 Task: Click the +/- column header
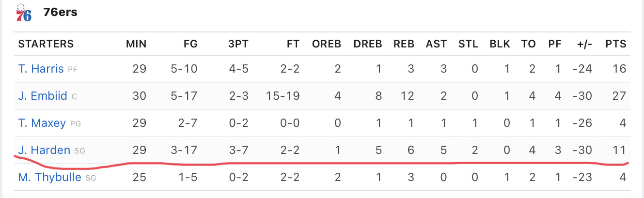click(x=583, y=44)
